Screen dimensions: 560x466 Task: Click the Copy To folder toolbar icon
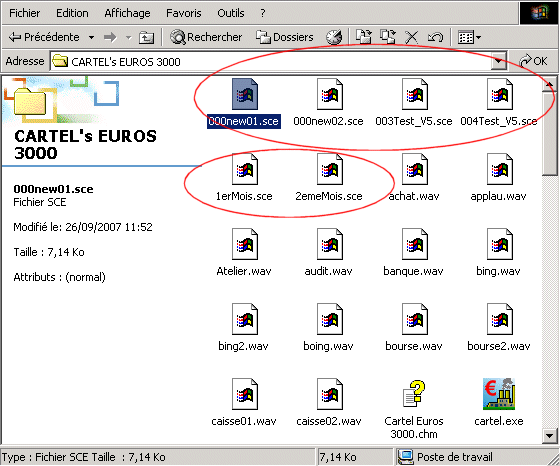pyautogui.click(x=388, y=36)
